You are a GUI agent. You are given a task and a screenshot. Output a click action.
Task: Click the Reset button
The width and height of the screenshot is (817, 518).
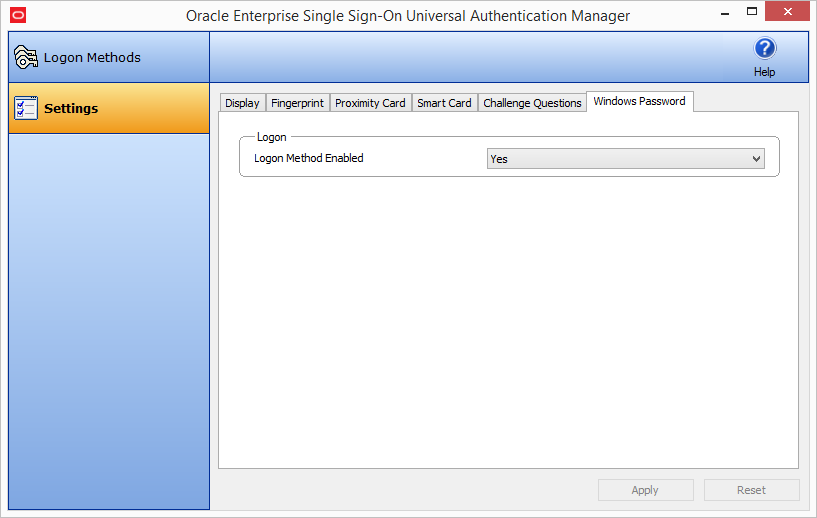(x=751, y=490)
